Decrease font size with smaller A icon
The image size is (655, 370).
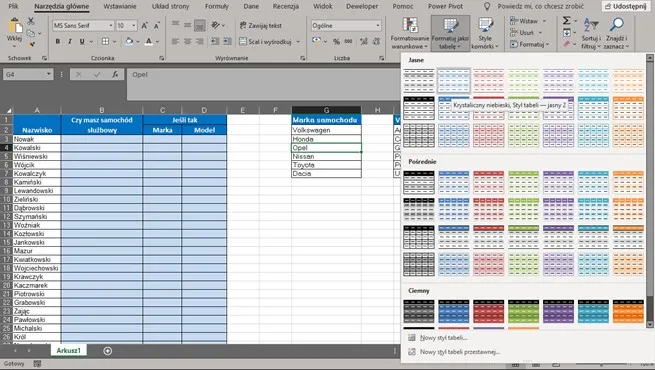point(157,25)
